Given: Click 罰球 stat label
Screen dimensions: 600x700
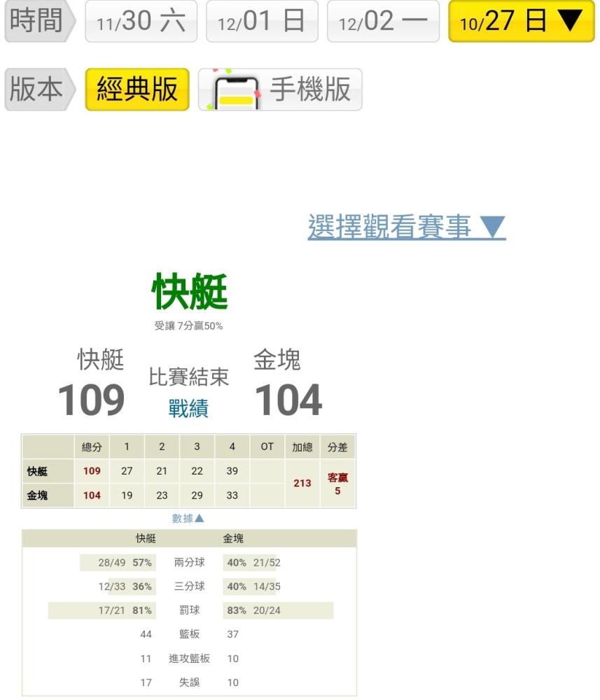Looking at the screenshot, I should point(189,610).
